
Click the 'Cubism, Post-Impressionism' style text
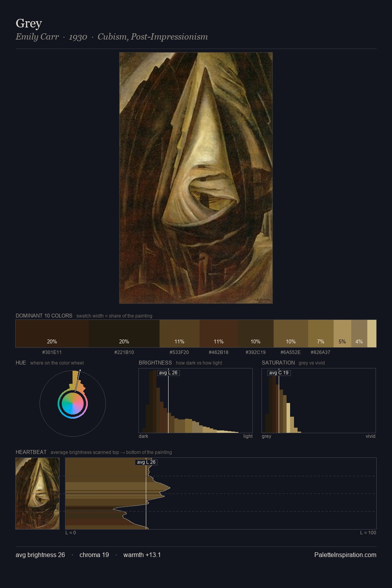click(152, 37)
